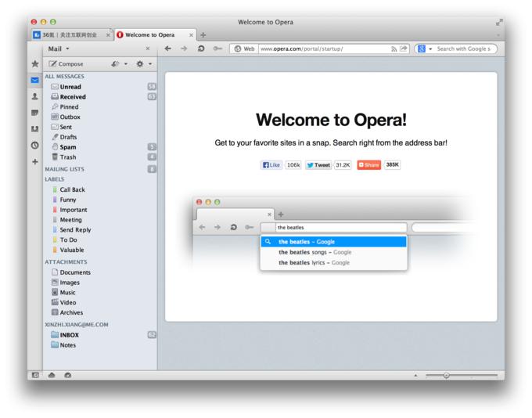Screen dimensions: 532x418
Task: Open the Sent mail view
Action: click(100, 127)
